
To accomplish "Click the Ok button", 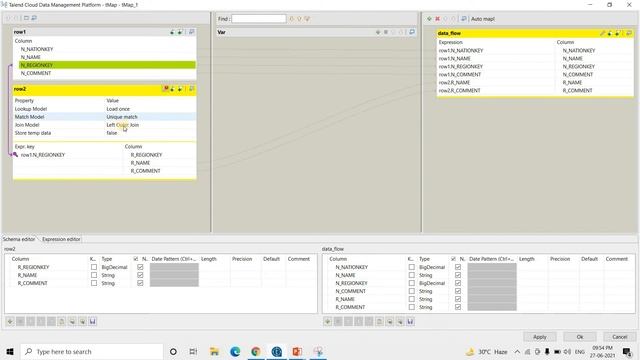I will click(x=580, y=337).
